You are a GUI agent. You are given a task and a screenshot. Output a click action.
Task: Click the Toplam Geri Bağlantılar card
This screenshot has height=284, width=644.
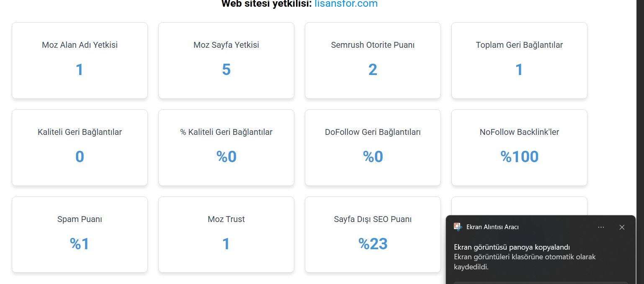(519, 60)
